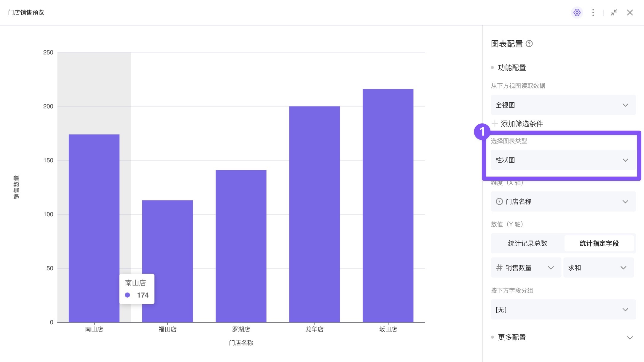
Task: Click the purple chart settings gear icon
Action: pos(577,12)
